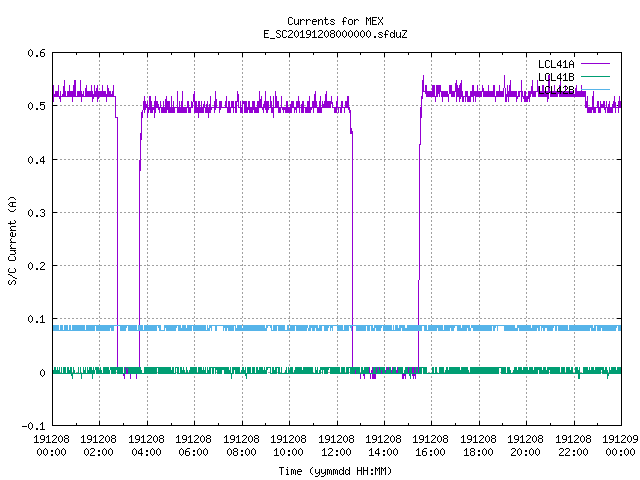Click the 191208 14:00 x-axis label
640x480 pixels.
click(383, 445)
